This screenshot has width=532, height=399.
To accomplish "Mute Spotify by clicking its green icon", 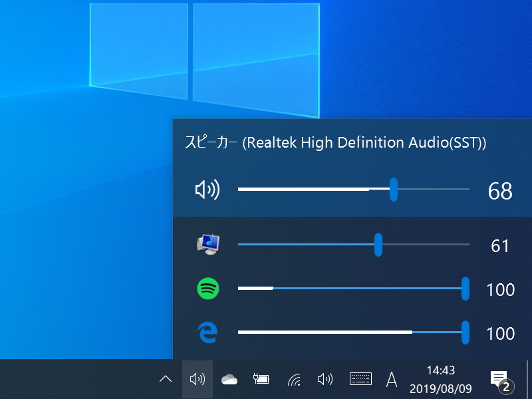I will (x=207, y=289).
